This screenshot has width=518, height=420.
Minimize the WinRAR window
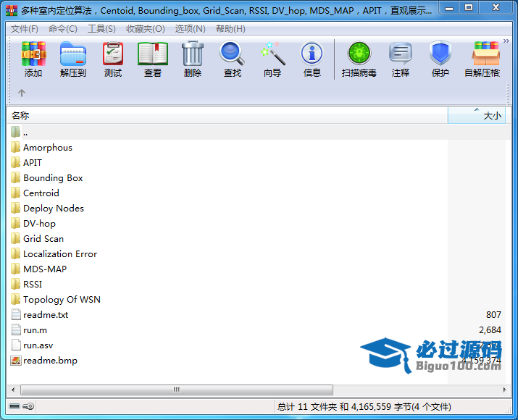click(450, 8)
